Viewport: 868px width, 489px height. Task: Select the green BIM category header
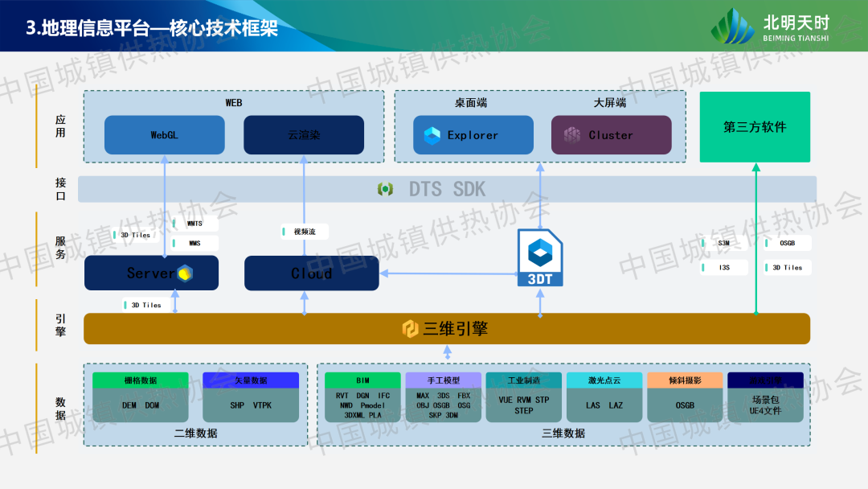tap(362, 380)
